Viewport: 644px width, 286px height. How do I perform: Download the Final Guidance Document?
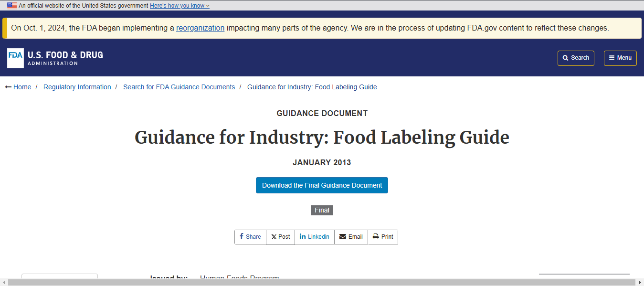click(x=322, y=185)
